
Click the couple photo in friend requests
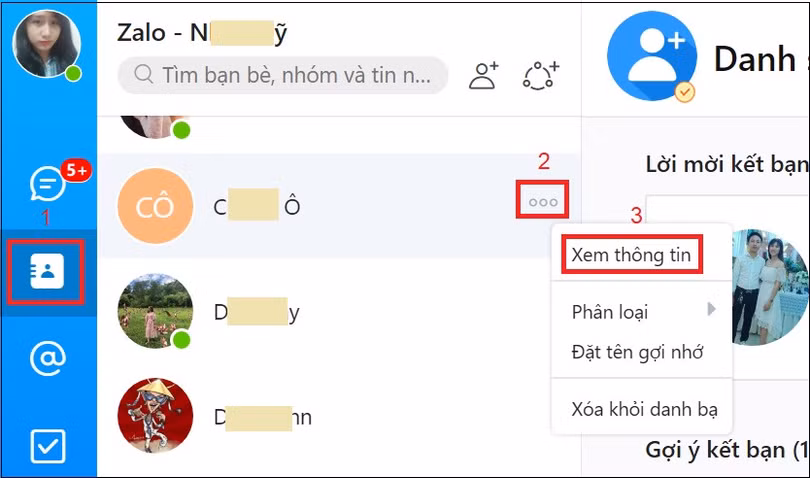pos(770,287)
